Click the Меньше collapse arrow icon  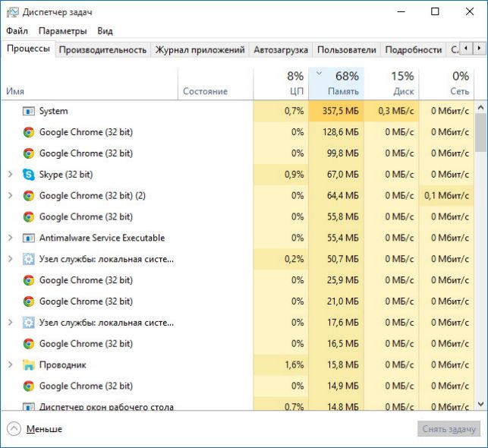[x=14, y=429]
